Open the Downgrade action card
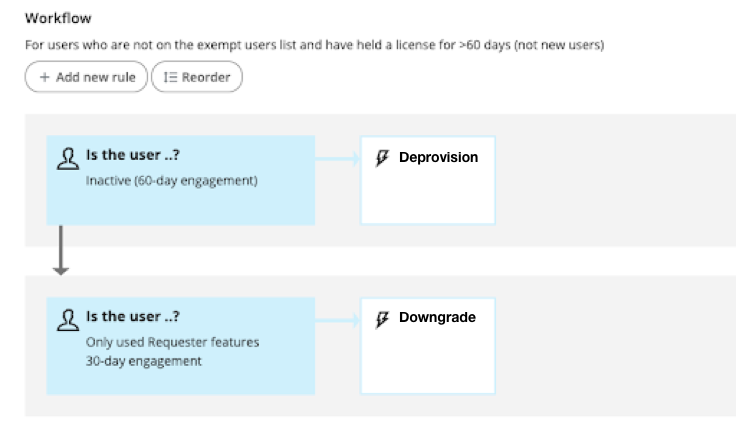This screenshot has width=736, height=439. tap(427, 350)
